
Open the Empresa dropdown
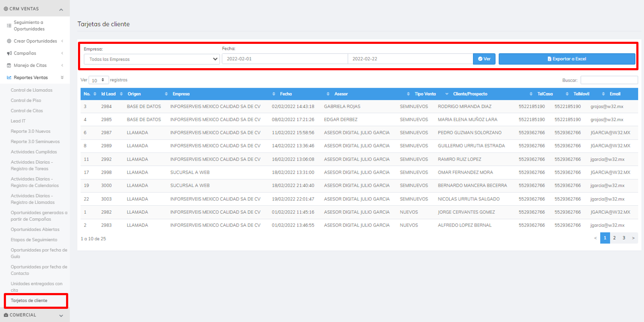152,59
